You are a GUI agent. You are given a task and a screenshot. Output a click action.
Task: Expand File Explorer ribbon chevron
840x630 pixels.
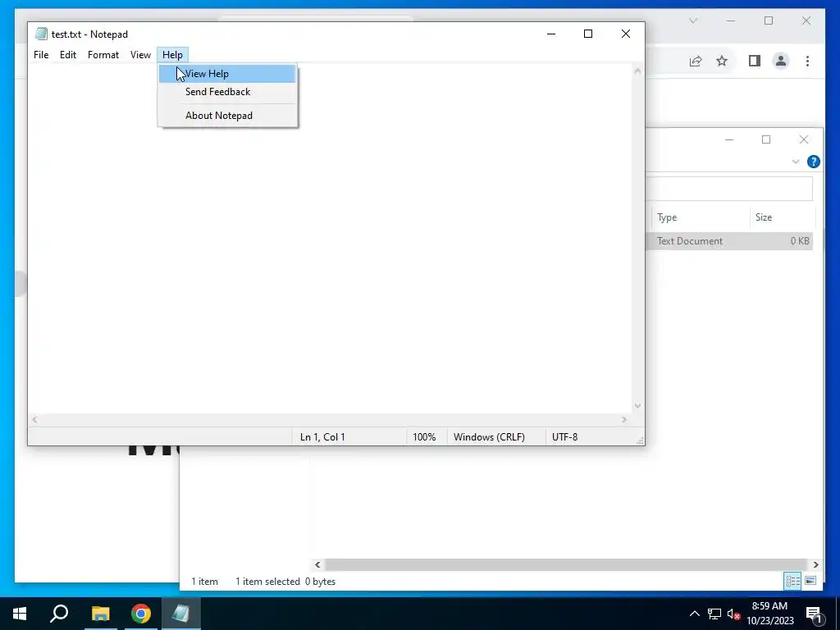tap(796, 162)
